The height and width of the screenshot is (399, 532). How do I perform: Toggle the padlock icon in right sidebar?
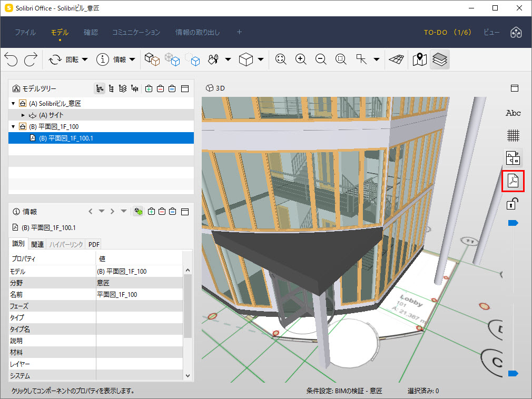point(513,204)
